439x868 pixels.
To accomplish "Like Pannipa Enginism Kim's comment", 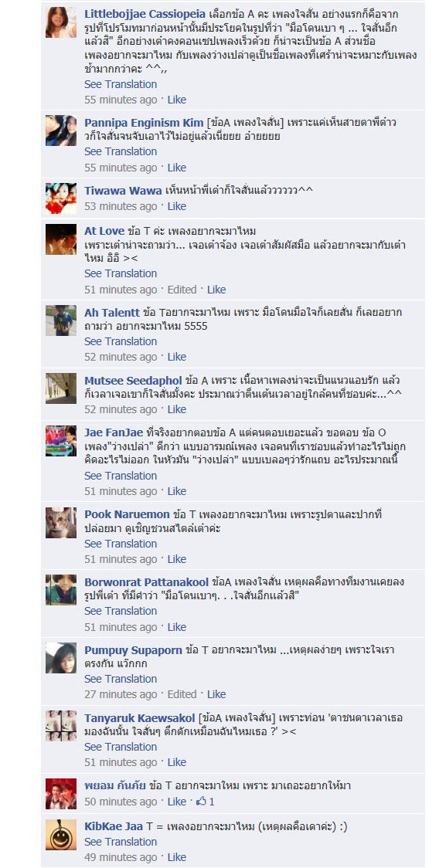I will 177,168.
